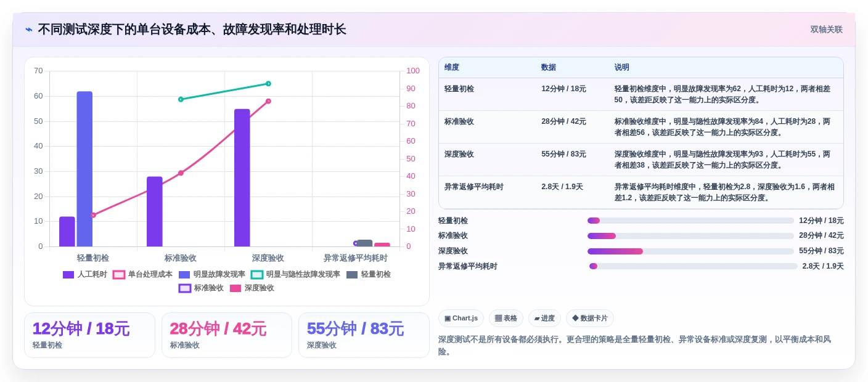Click the Chart.js chip
Viewport: 868px width, 382px height.
coord(461,319)
